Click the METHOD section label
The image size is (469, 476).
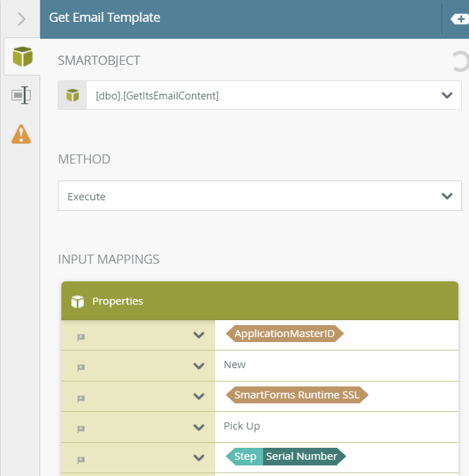(x=84, y=159)
